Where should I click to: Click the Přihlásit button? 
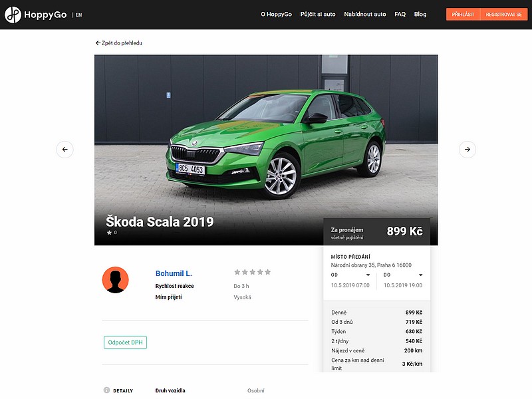pos(463,14)
